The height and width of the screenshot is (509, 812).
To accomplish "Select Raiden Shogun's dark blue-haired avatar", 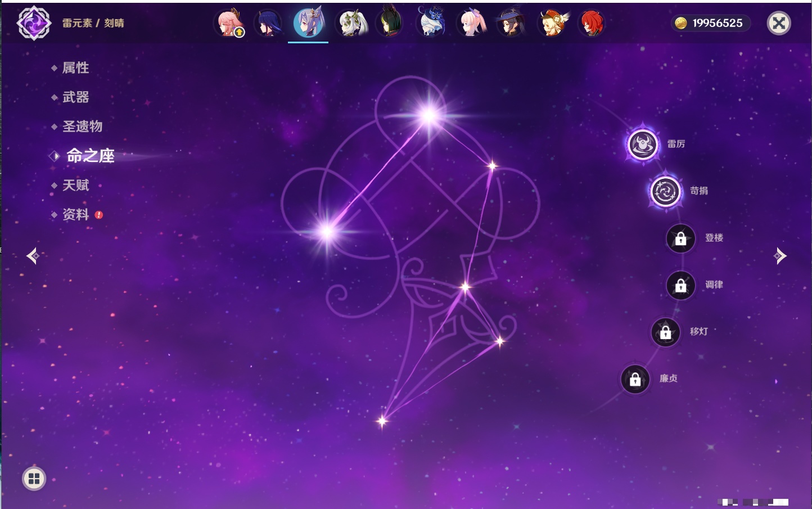I will click(268, 23).
